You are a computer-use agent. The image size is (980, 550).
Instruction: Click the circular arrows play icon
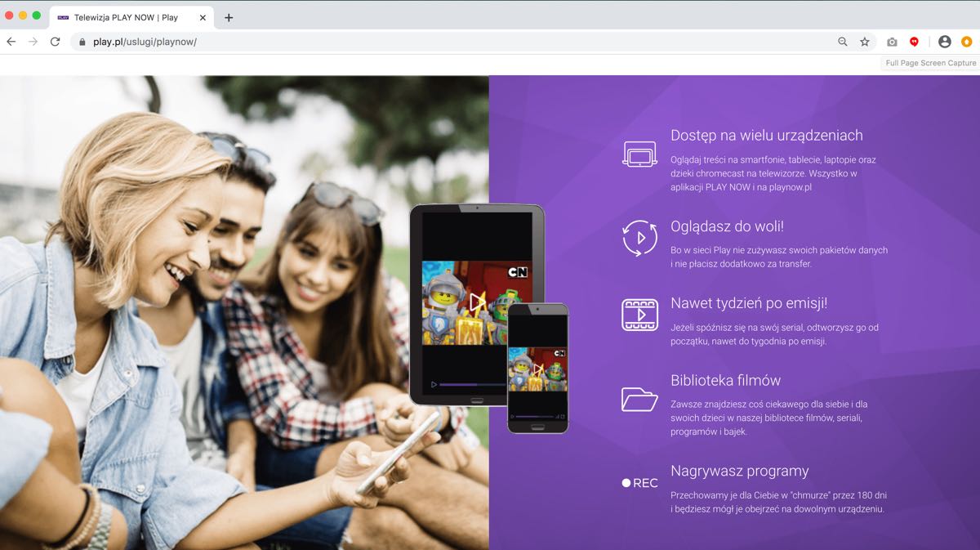tap(639, 238)
